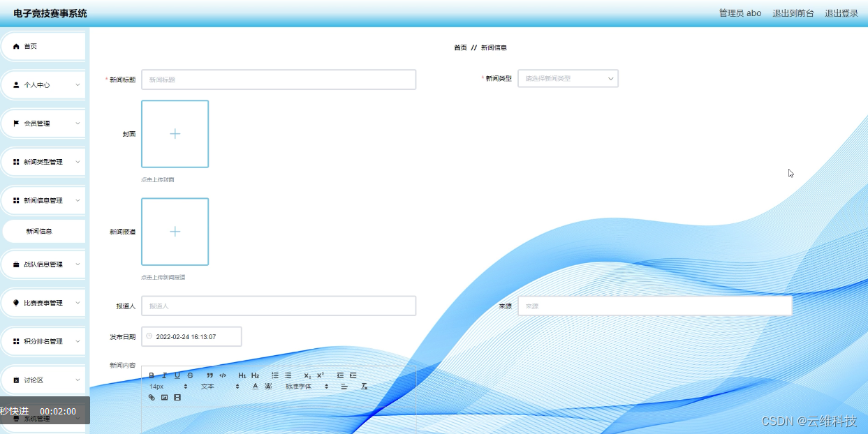Expand the 个人中心 sidebar menu

point(43,84)
